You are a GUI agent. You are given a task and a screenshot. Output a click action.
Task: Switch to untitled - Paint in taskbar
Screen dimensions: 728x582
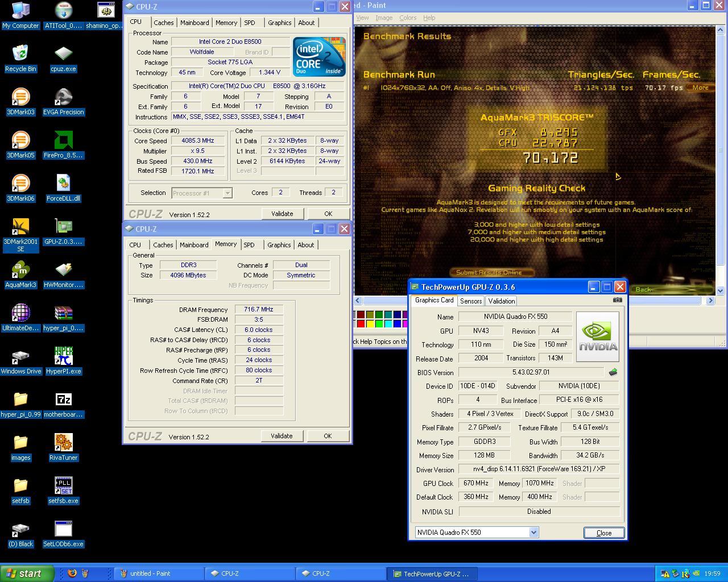pyautogui.click(x=159, y=573)
